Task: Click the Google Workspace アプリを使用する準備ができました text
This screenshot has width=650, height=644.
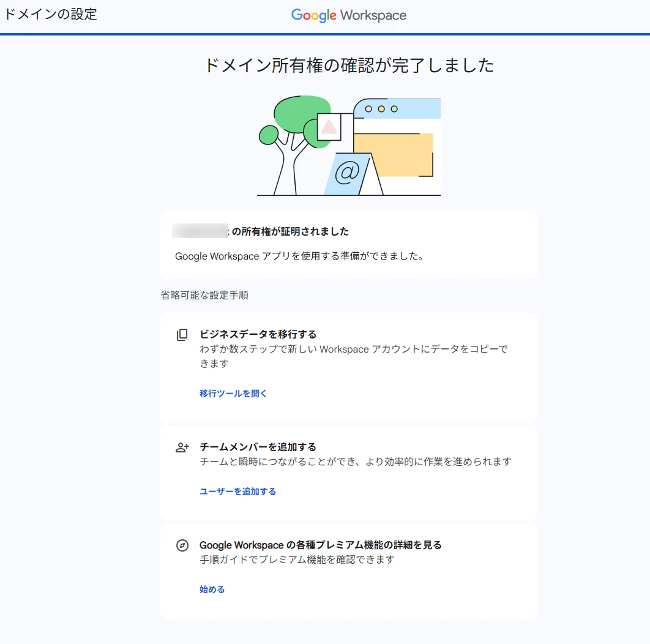Action: (299, 256)
